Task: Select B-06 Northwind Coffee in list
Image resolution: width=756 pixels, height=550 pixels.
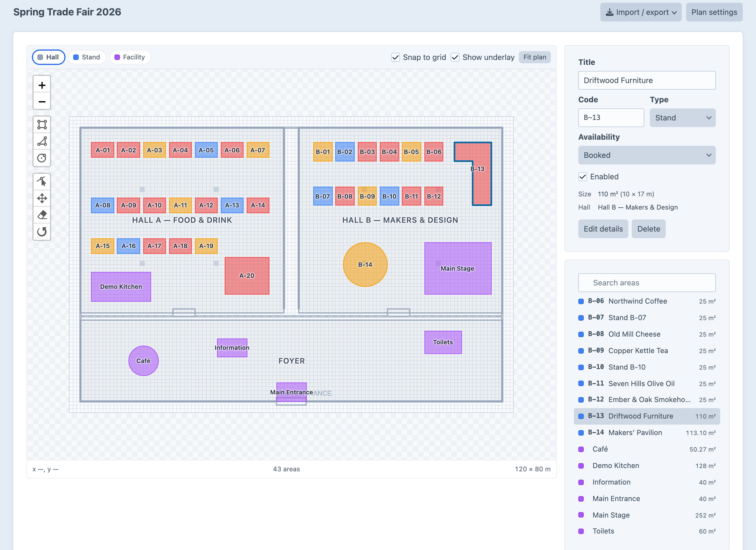Action: 647,301
